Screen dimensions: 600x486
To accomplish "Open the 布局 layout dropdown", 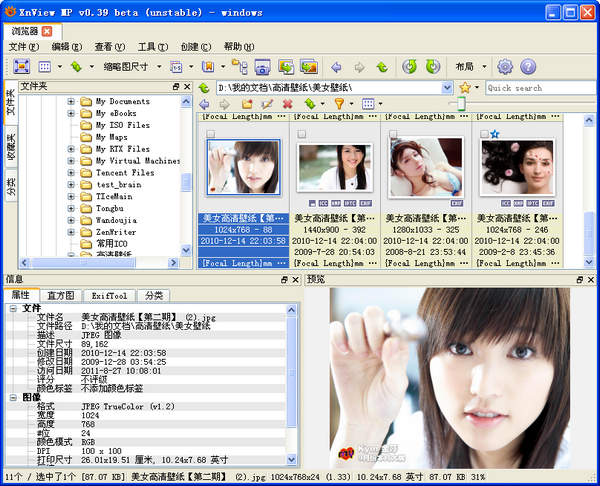I will 484,67.
